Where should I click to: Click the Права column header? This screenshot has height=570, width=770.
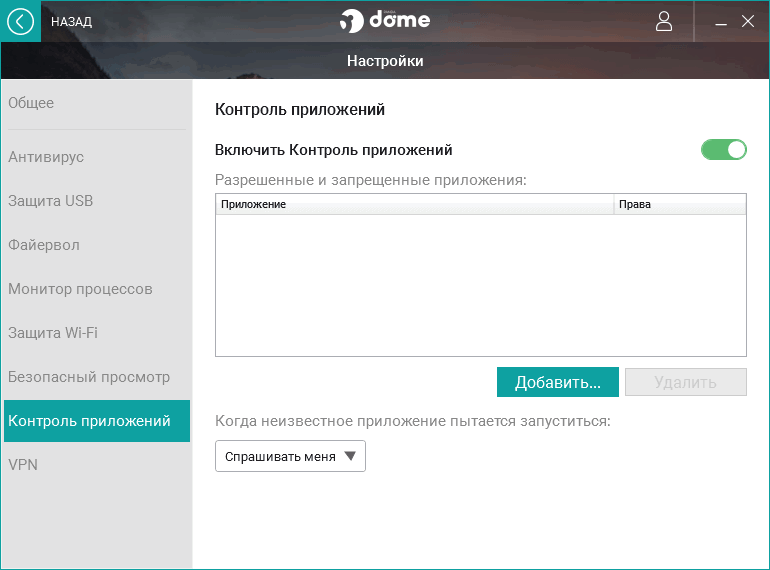tap(680, 204)
